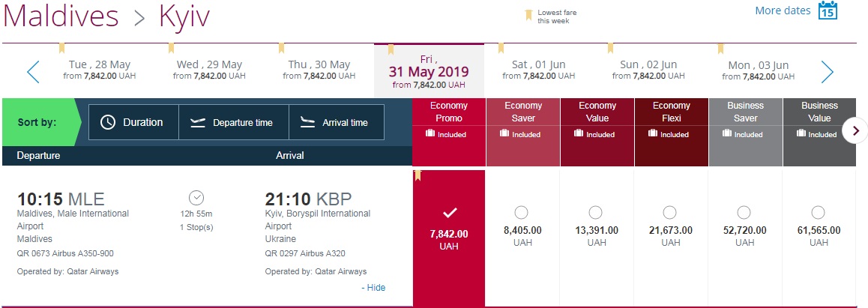Choose the Economy Flexi 21,673.00 fare
Image resolution: width=868 pixels, height=308 pixels.
click(670, 213)
